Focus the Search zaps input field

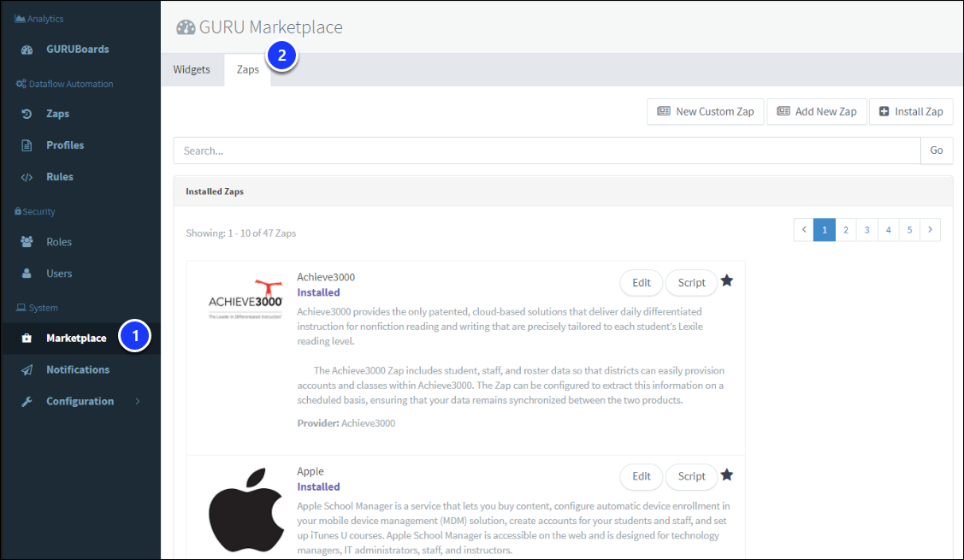click(x=547, y=150)
